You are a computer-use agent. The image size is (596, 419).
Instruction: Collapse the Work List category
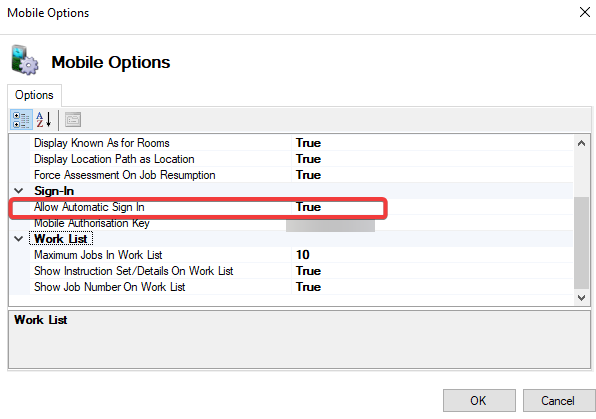click(x=19, y=239)
